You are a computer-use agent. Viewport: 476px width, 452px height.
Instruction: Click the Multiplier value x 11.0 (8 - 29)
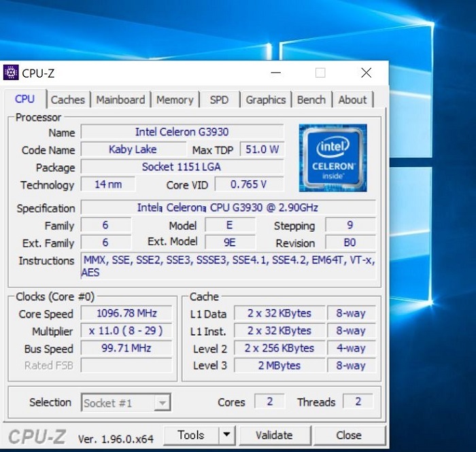[126, 330]
